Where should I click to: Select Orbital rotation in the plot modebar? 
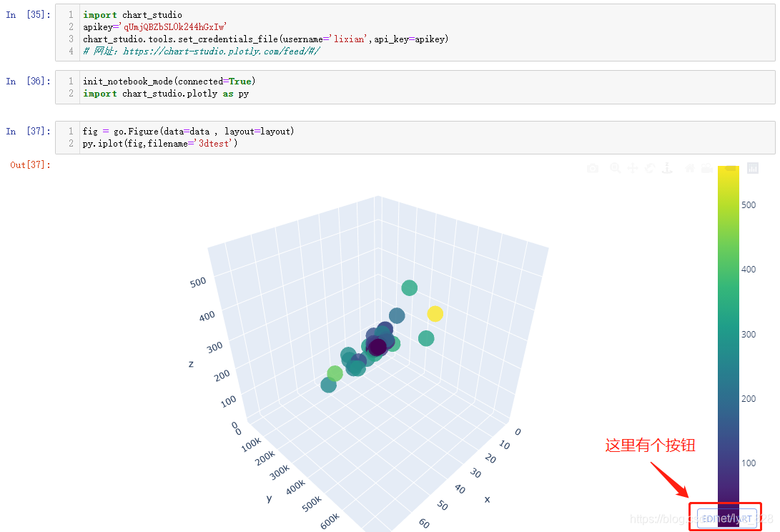[650, 168]
